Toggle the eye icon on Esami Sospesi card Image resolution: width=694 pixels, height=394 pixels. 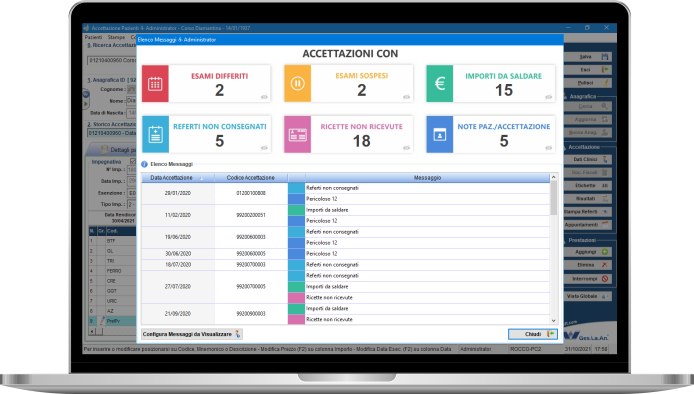click(x=406, y=97)
